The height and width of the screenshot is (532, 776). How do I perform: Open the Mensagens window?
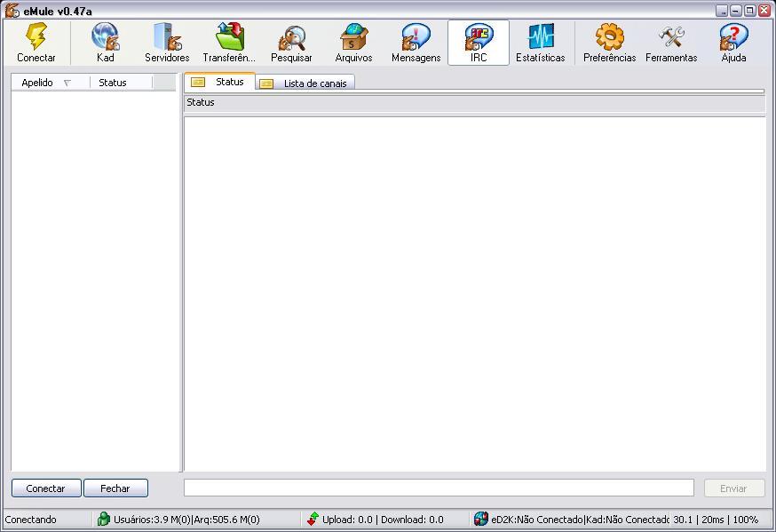click(x=416, y=43)
